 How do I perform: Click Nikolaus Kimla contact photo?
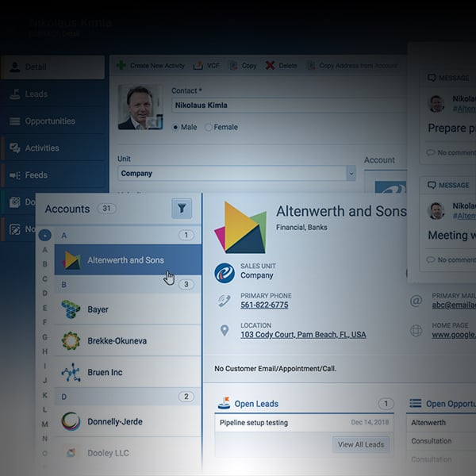pos(140,107)
